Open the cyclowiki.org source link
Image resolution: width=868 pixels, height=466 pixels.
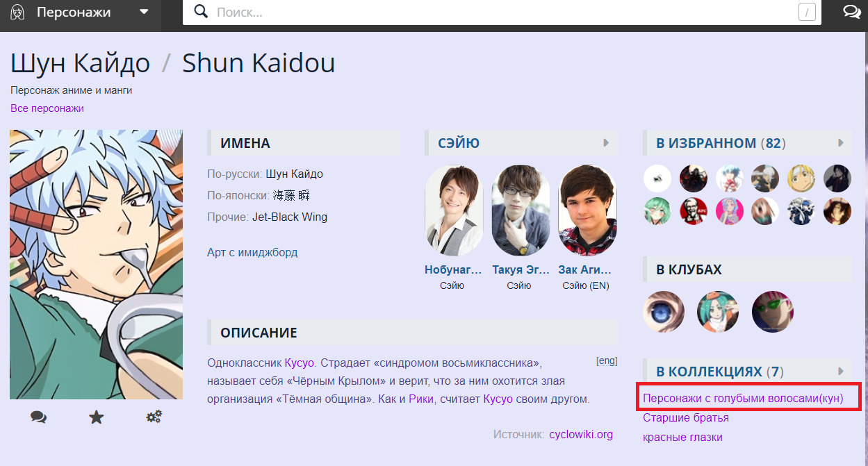[x=581, y=435]
